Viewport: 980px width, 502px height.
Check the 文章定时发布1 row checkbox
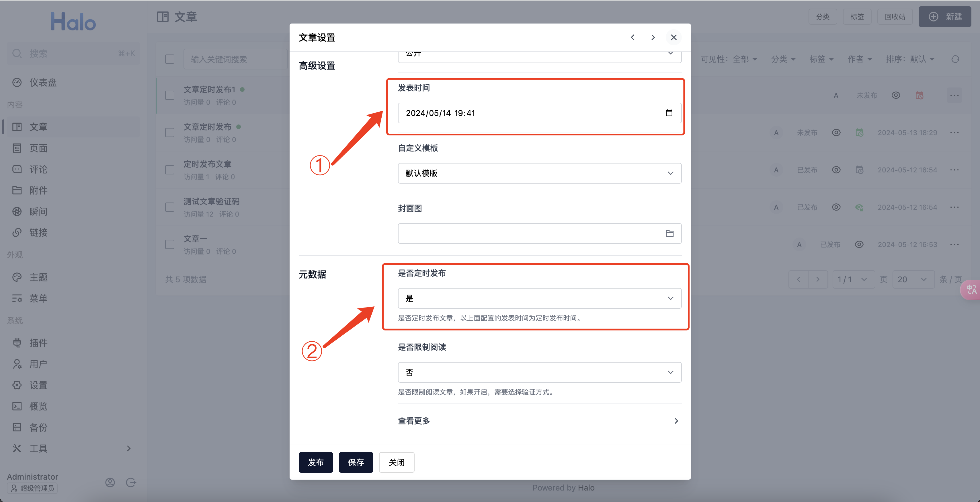tap(170, 95)
